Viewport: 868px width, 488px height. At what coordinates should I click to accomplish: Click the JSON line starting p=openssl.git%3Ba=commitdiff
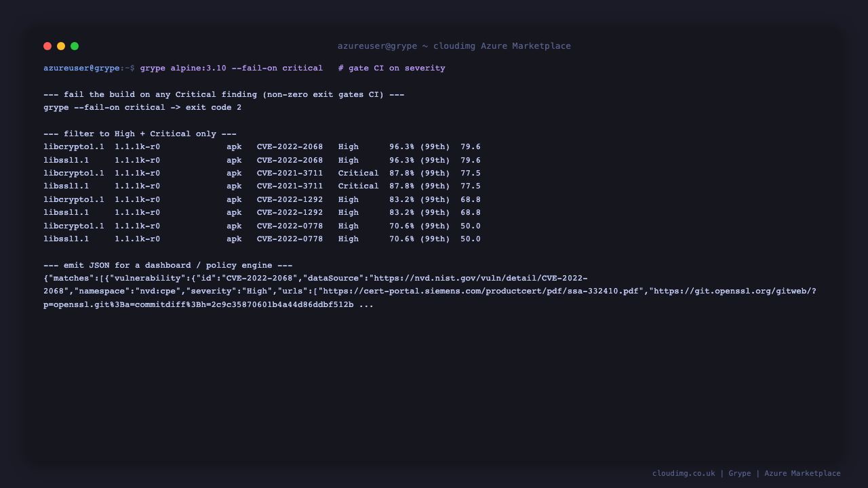[209, 305]
